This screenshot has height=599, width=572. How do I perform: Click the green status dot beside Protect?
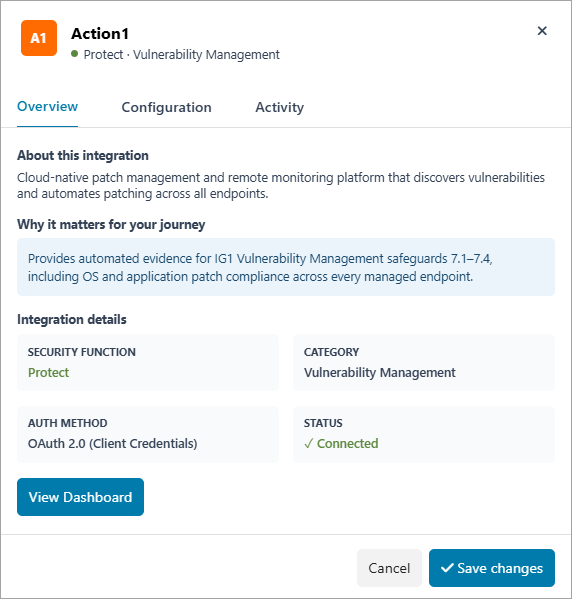tap(75, 54)
